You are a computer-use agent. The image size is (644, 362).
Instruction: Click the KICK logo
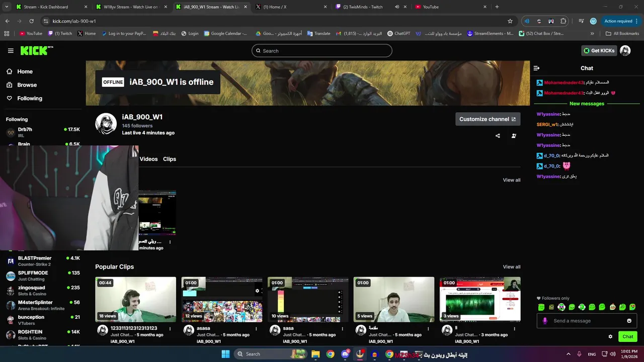click(x=36, y=50)
